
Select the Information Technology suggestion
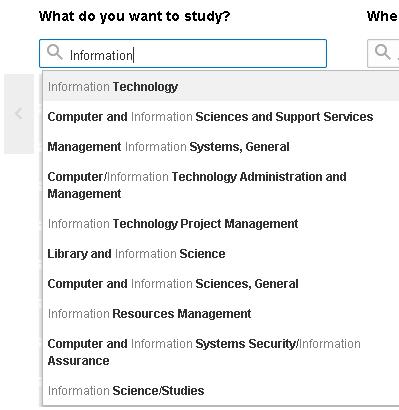[x=221, y=87]
